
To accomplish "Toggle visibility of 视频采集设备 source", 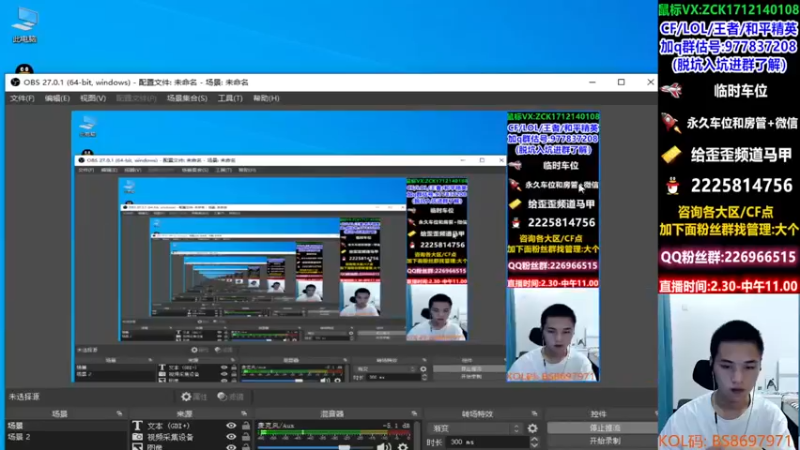I will pos(231,437).
